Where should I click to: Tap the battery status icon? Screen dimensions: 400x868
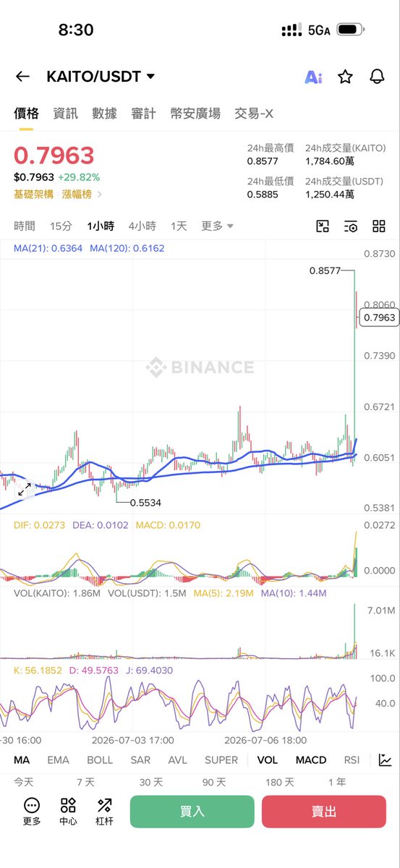point(352,30)
